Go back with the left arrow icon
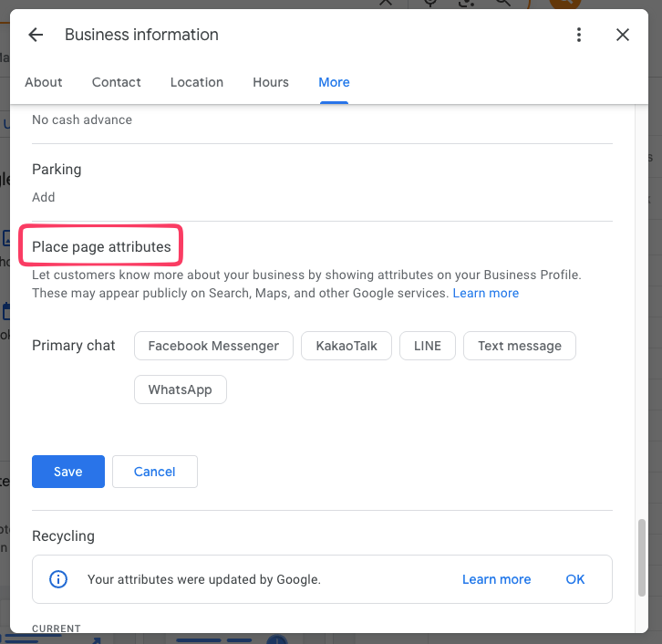 [36, 35]
